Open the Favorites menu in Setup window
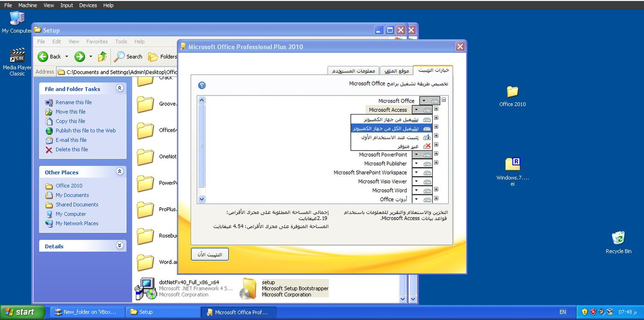Viewport: 644px width, 320px height. tap(97, 42)
